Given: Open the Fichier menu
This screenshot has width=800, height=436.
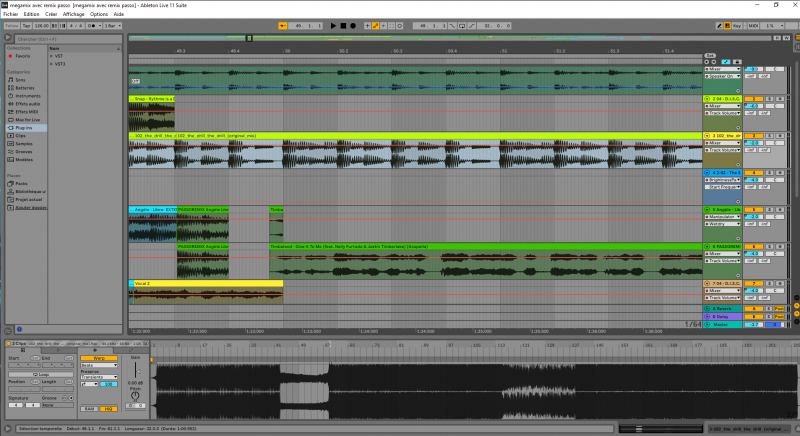Looking at the screenshot, I should 11,15.
